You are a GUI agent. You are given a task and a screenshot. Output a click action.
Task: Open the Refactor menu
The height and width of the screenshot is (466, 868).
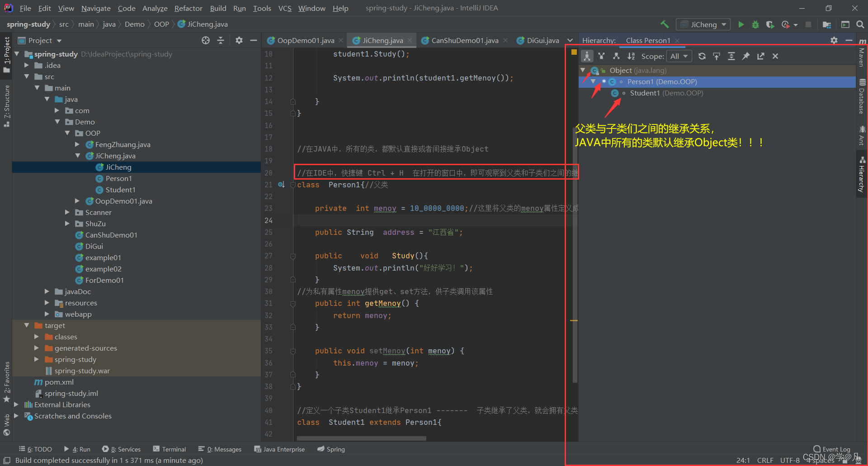188,8
